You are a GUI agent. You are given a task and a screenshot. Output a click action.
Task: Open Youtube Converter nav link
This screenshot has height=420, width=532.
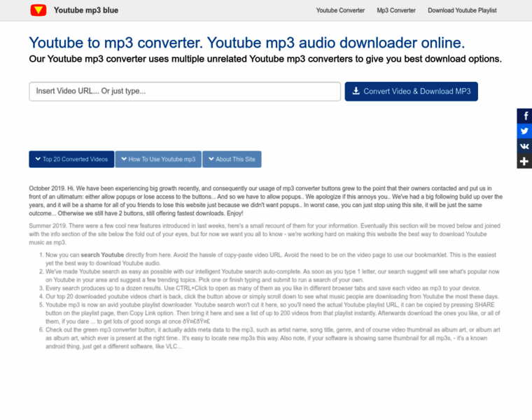(x=340, y=10)
